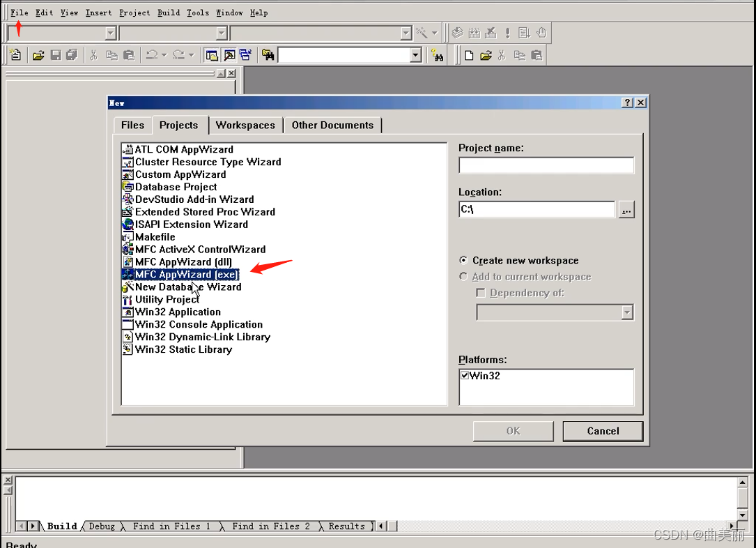Click the Find text box in toolbar
The height and width of the screenshot is (548, 756).
[344, 55]
